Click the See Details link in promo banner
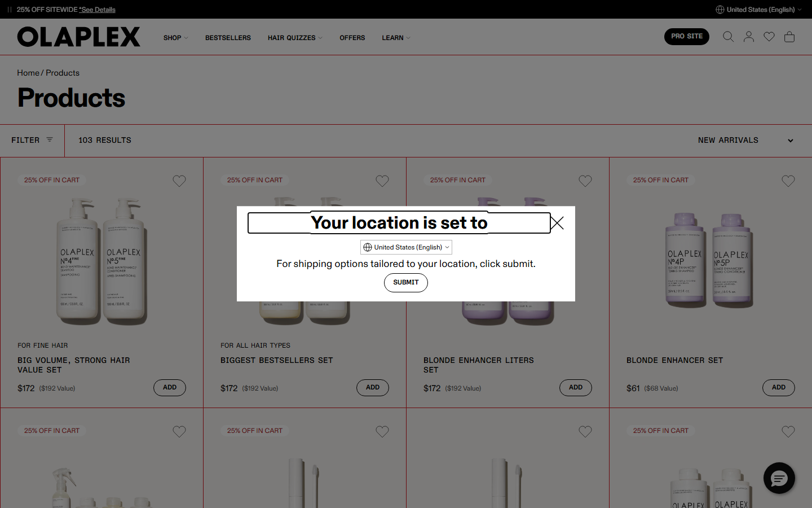Viewport: 812px width, 508px height. [x=97, y=10]
